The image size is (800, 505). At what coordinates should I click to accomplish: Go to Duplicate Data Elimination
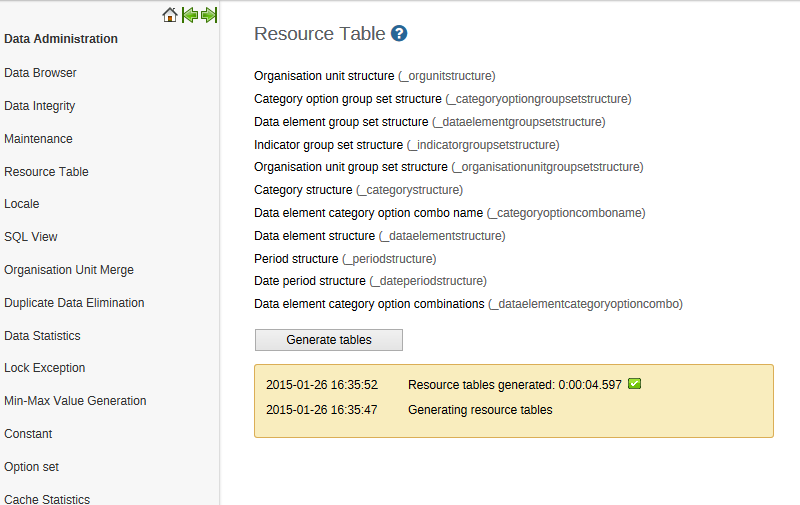[74, 303]
